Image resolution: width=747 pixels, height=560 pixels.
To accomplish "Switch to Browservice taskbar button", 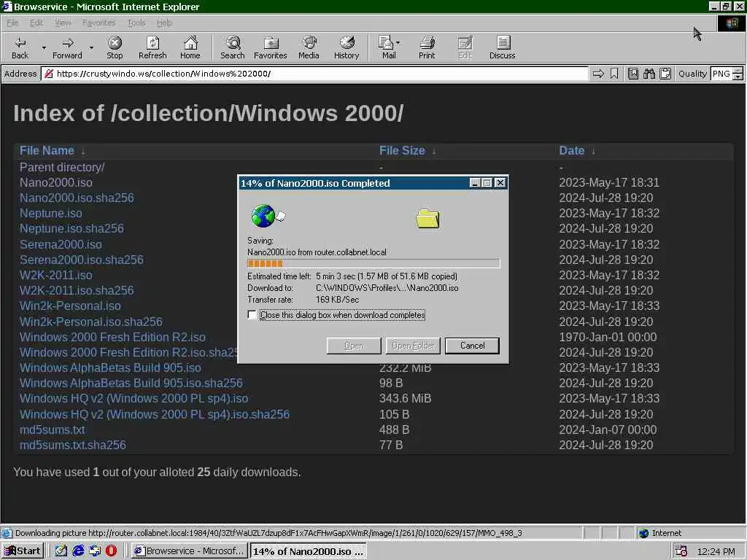I will [189, 551].
